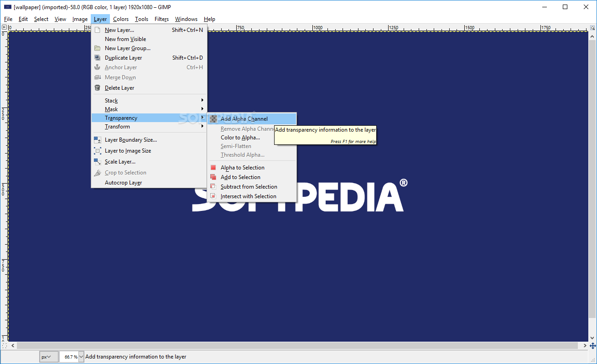Open the zoom percentage dropdown arrow
This screenshot has height=364, width=597.
click(x=81, y=357)
